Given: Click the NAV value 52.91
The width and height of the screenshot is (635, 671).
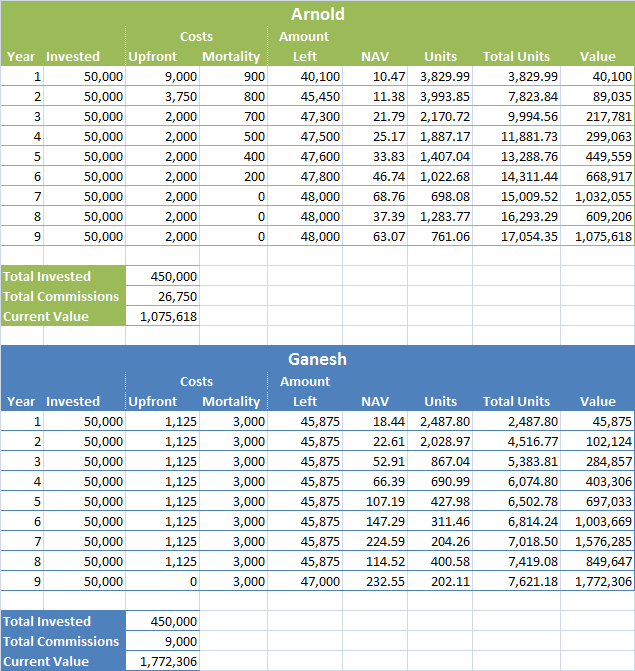Looking at the screenshot, I should coord(389,461).
